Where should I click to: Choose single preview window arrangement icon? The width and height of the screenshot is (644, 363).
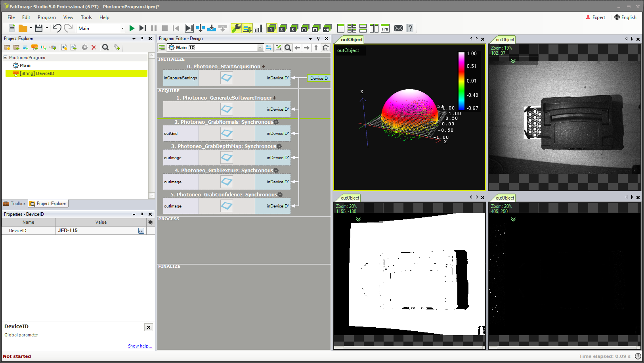[341, 28]
